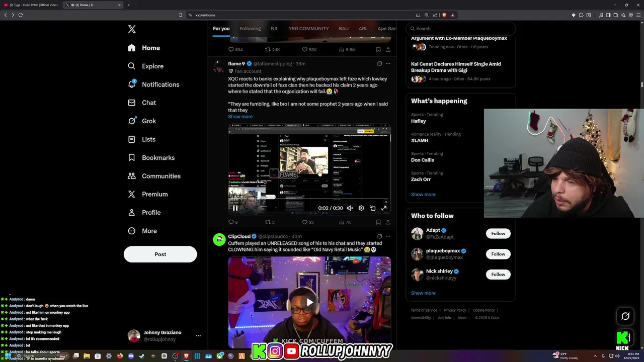Screen dimensions: 644x362
Task: Switch to ARL tab
Action: [363, 29]
